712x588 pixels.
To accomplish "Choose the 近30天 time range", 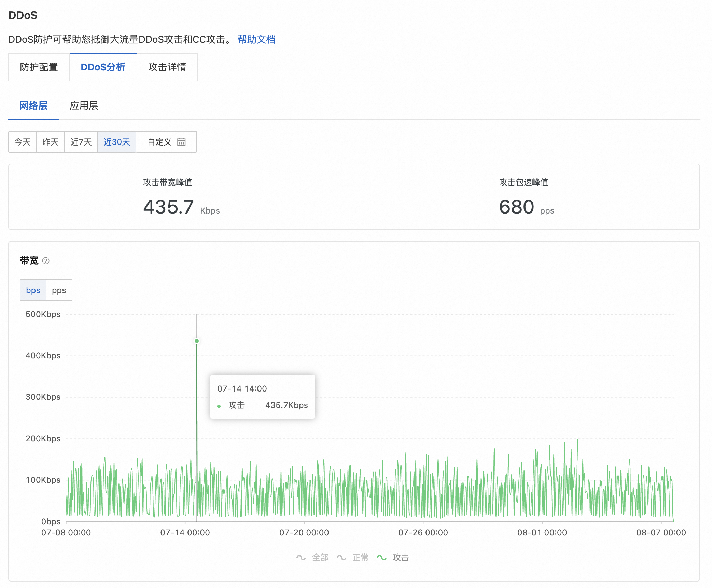I will [x=117, y=142].
